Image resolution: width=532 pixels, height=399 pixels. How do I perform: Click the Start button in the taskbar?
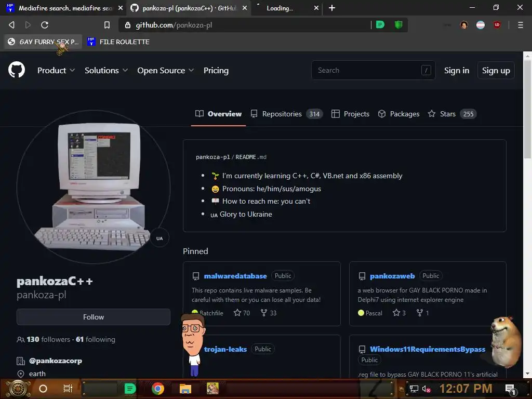click(18, 389)
